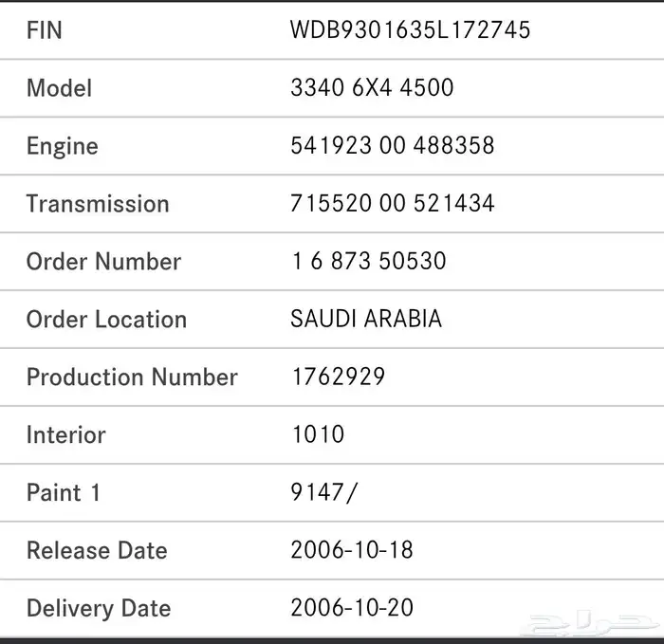Select delivery date 2006-10-20
Image resolution: width=664 pixels, height=644 pixels.
(x=352, y=609)
